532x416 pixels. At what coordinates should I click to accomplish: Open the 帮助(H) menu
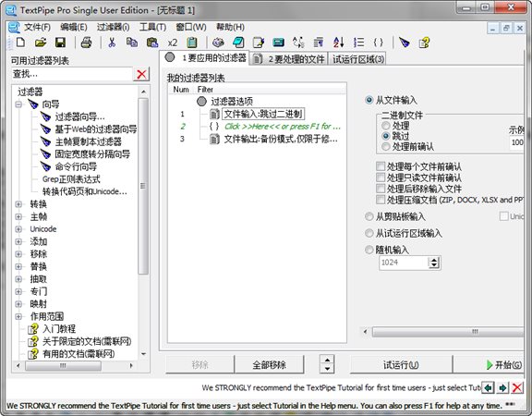230,27
